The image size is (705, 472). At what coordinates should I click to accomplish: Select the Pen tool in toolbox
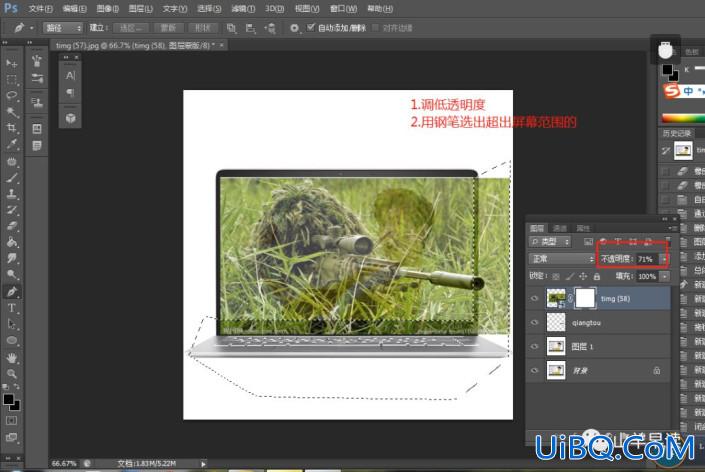tap(12, 292)
